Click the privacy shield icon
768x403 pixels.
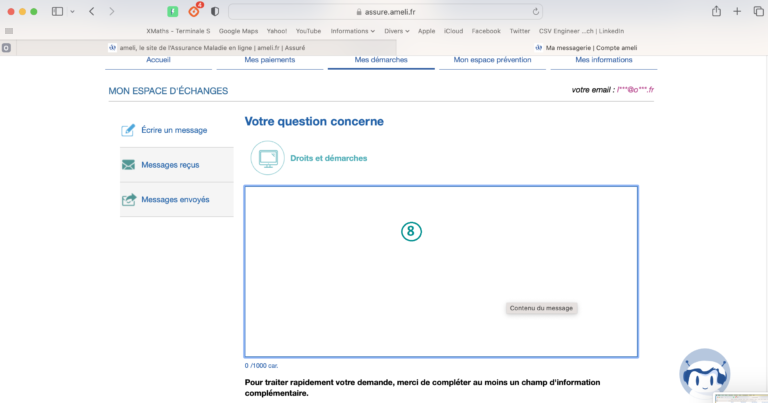[215, 11]
